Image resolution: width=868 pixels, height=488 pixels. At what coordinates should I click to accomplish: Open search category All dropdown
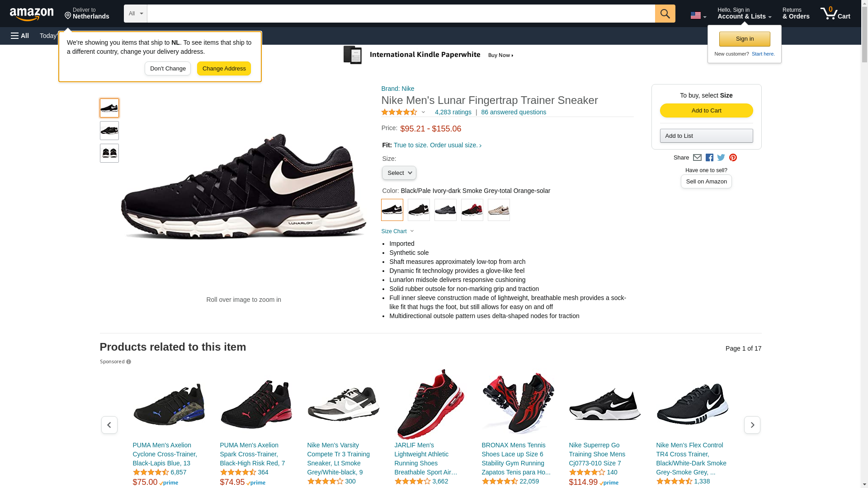136,14
